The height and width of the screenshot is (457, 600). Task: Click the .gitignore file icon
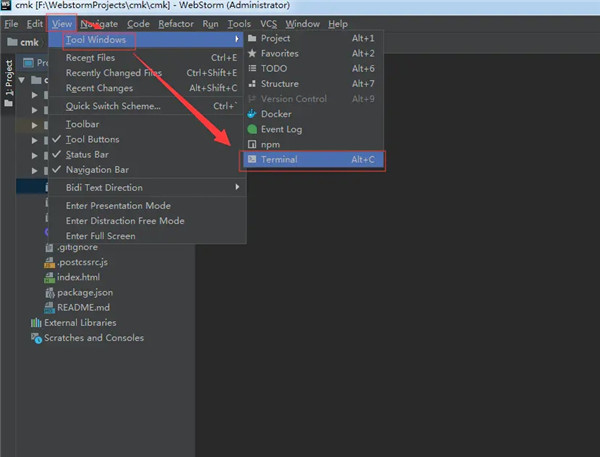[x=49, y=248]
